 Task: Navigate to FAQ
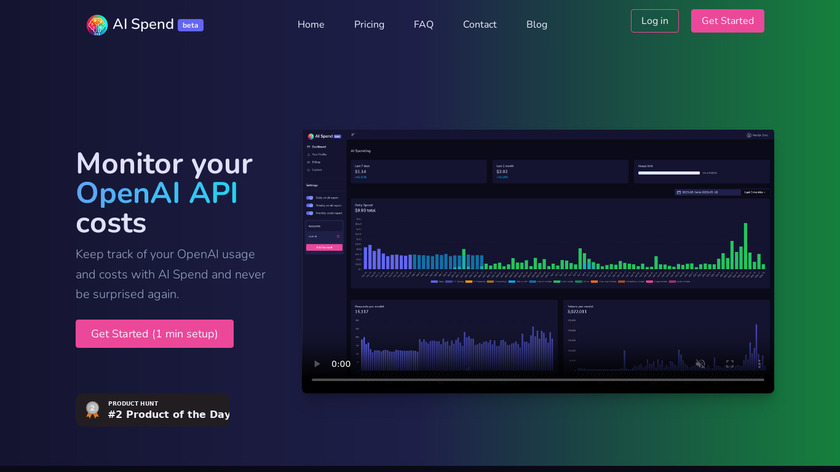click(x=423, y=25)
